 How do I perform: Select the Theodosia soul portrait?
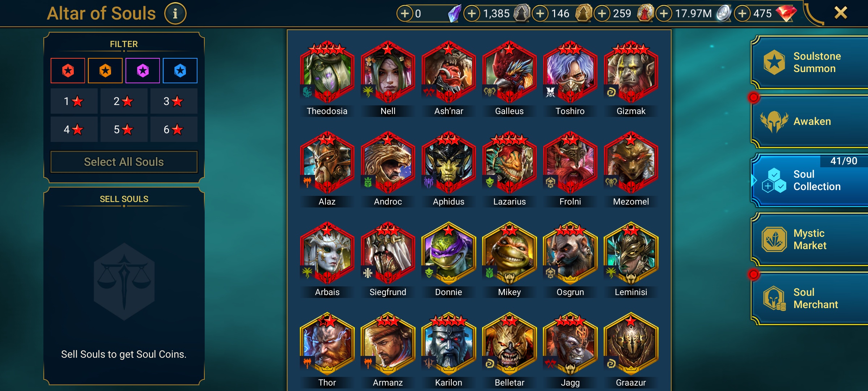click(327, 72)
